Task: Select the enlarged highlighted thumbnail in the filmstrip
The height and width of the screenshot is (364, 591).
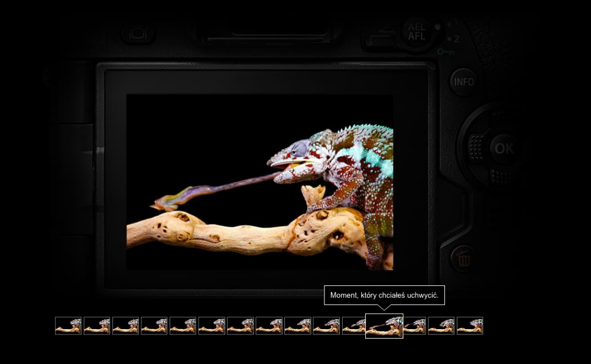Action: coord(384,326)
